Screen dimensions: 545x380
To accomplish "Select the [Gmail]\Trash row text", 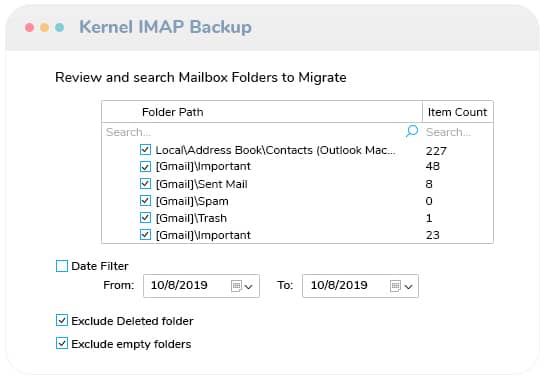I will pos(191,218).
